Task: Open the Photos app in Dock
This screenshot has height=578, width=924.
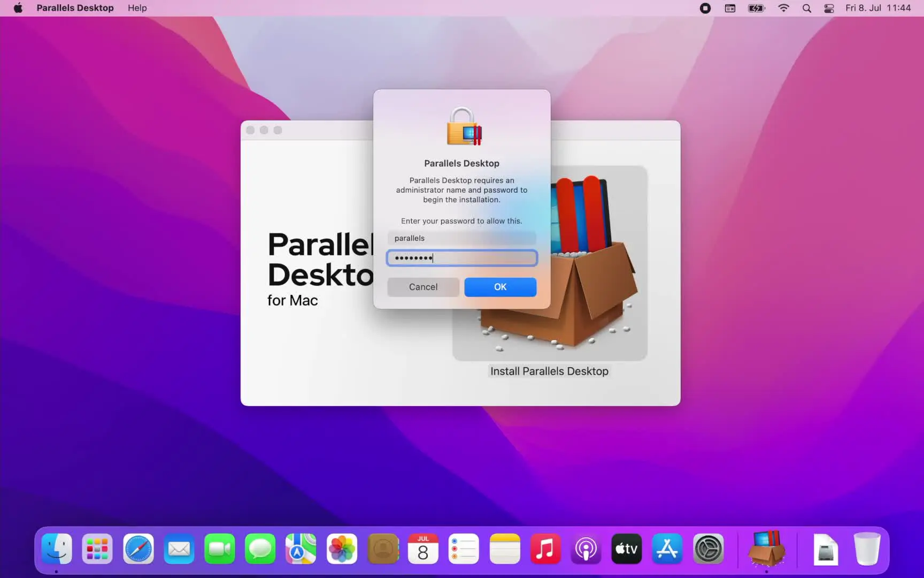Action: 342,549
